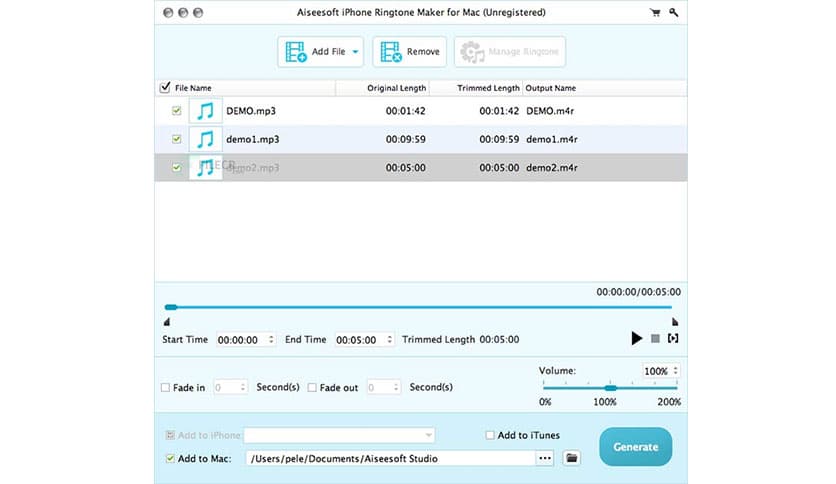Click the Generate button
836x484 pixels.
[x=636, y=447]
